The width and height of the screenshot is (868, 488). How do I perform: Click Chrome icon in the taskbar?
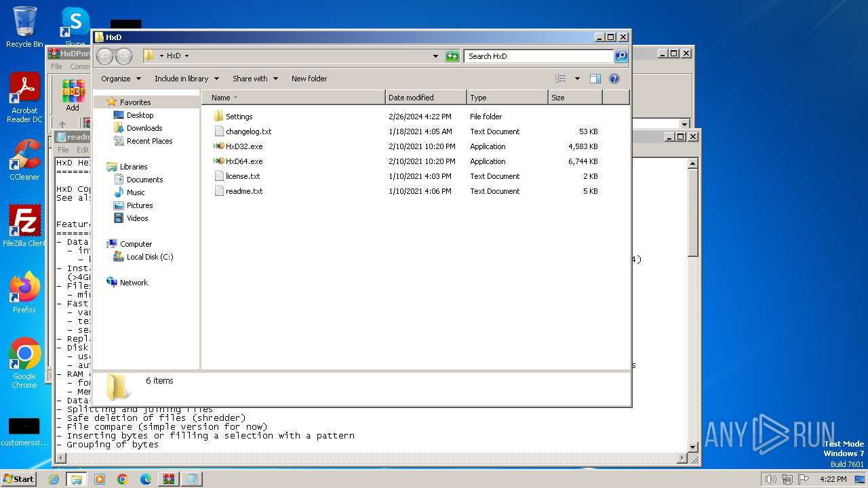pos(123,479)
